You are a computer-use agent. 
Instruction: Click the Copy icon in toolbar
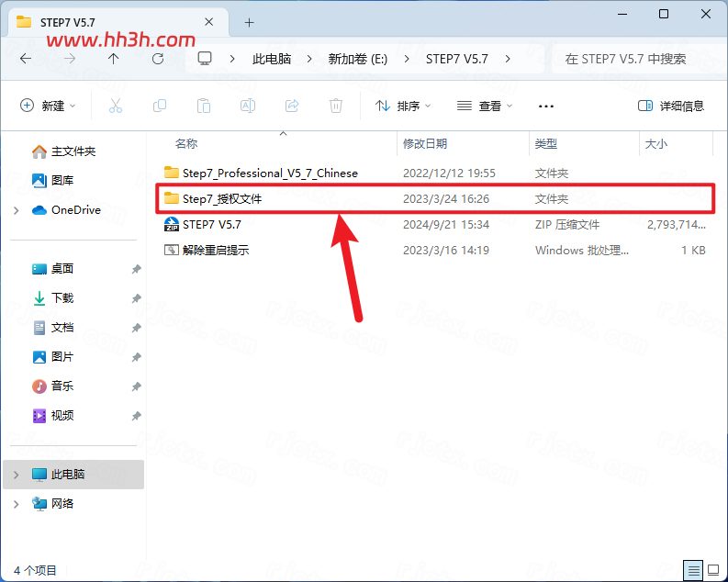click(160, 106)
